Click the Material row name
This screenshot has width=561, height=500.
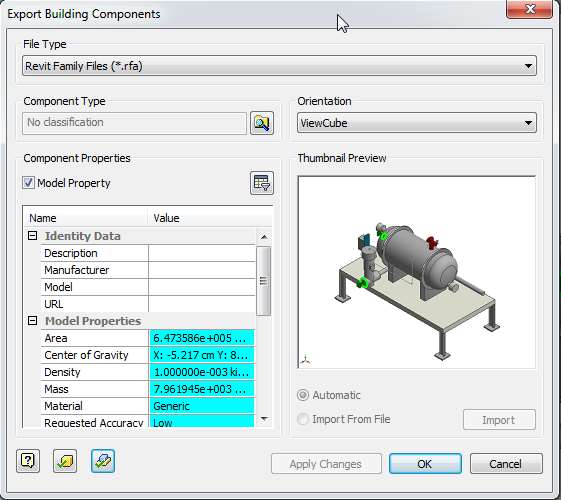tap(63, 406)
